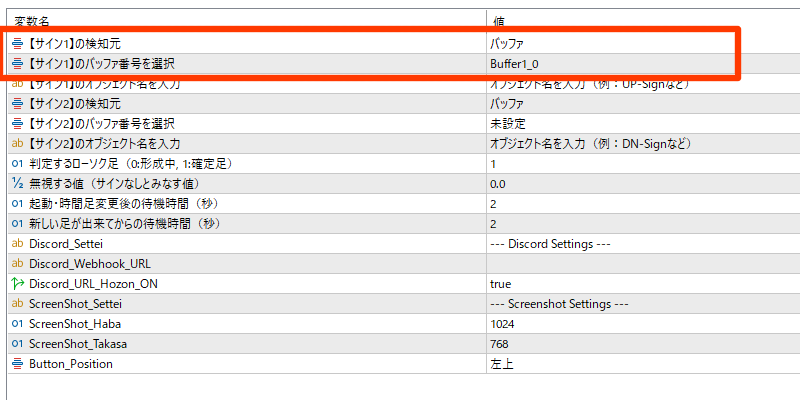Click the empty Discord_Webhook_URL value field
Image resolution: width=800 pixels, height=400 pixels.
click(643, 264)
